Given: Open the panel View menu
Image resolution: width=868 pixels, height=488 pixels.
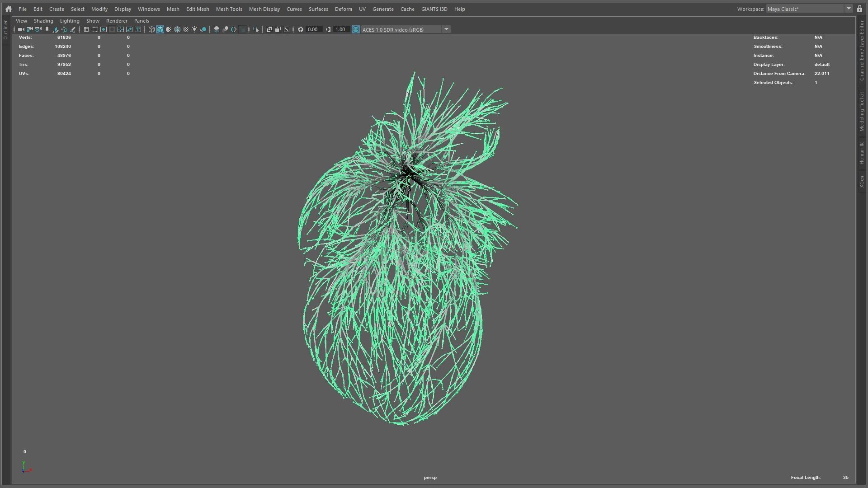Looking at the screenshot, I should tap(21, 21).
